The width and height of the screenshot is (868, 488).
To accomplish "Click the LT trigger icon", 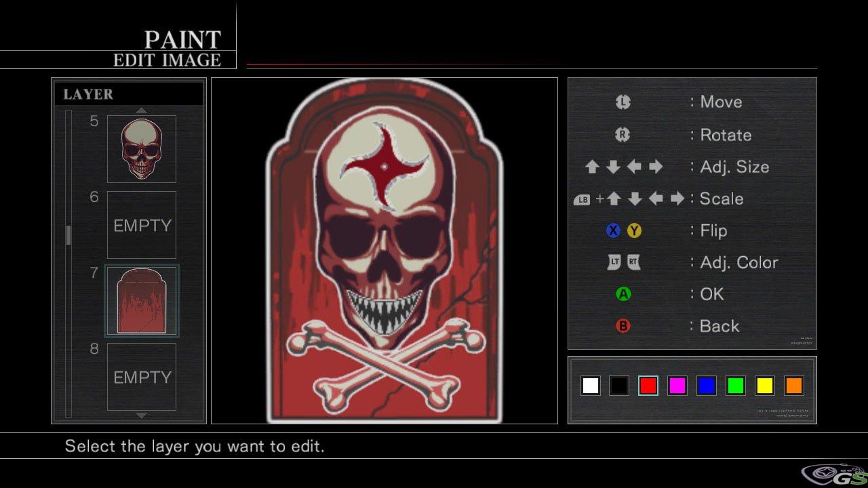I will (x=614, y=262).
